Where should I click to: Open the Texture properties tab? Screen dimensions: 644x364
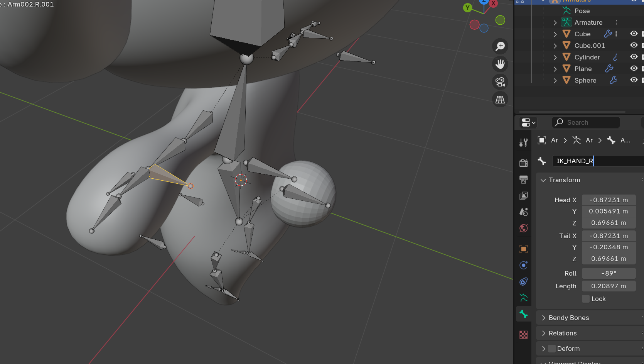click(523, 335)
